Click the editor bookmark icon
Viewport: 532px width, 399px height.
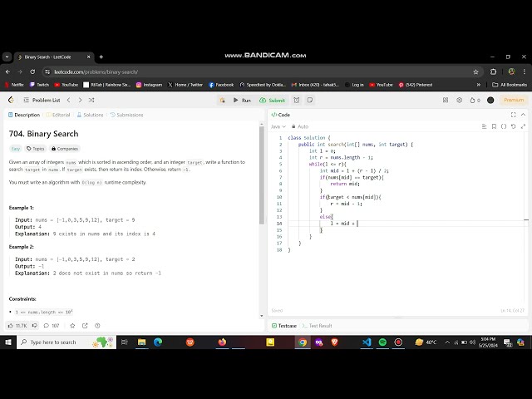494,126
